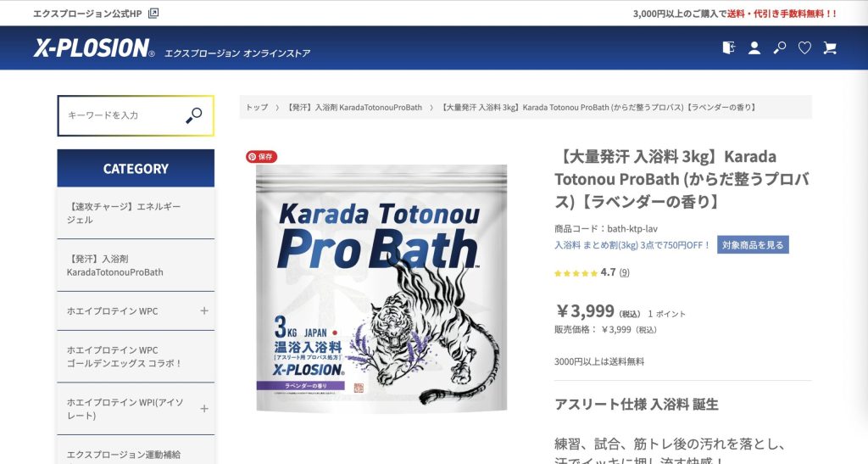This screenshot has width=868, height=464.
Task: Open the shopping cart icon
Action: pyautogui.click(x=829, y=48)
